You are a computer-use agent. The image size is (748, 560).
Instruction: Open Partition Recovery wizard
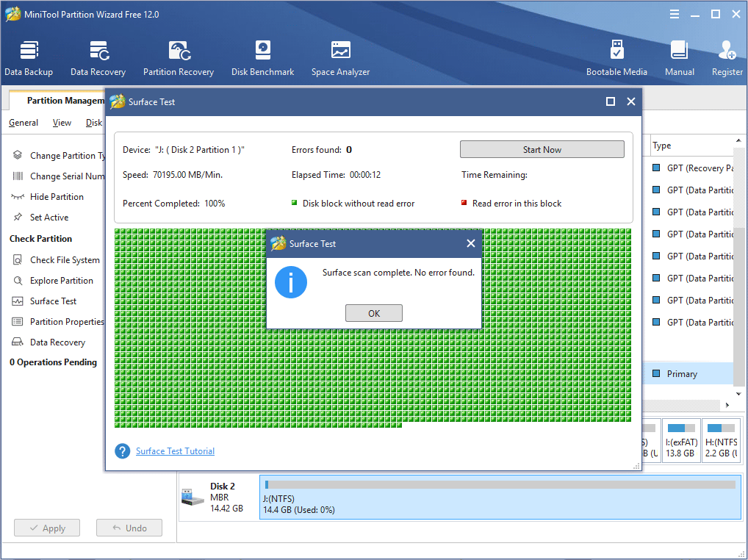[179, 58]
